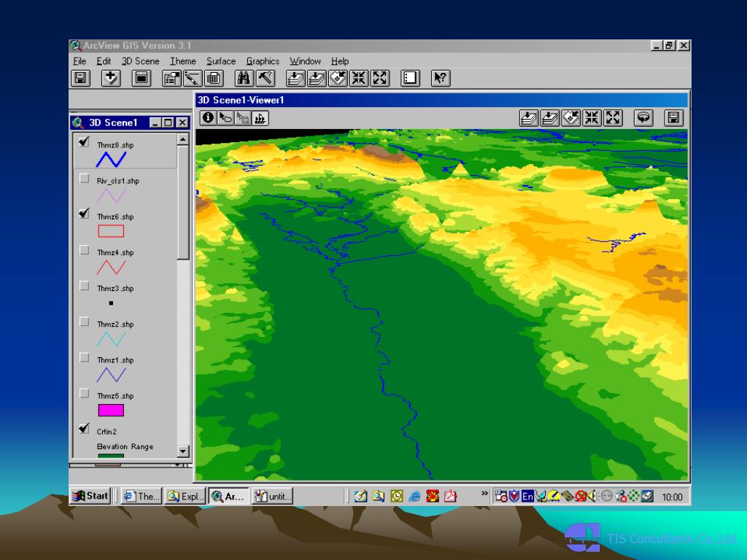Select the Identify tool in Viewer1
747x560 pixels.
pyautogui.click(x=208, y=117)
